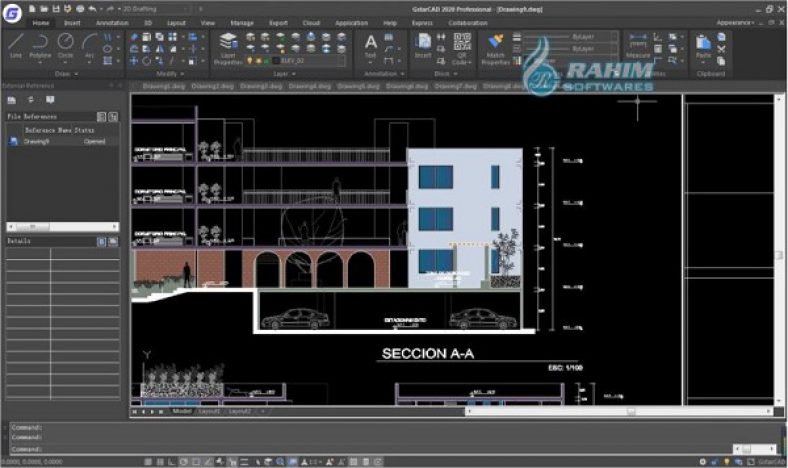Open the Appearance dropdown
The image size is (788, 468).
(x=735, y=23)
